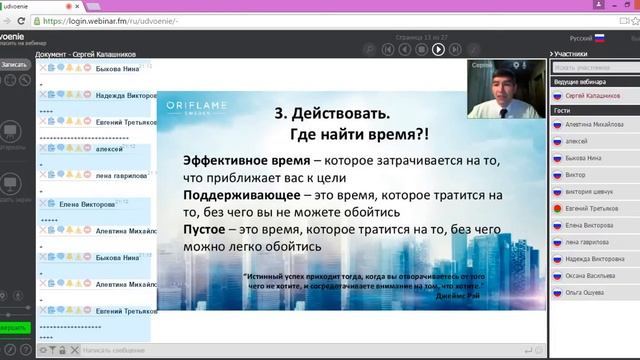Select guest Надежда Викторовна in participants list
640x360 pixels.
coord(595,259)
